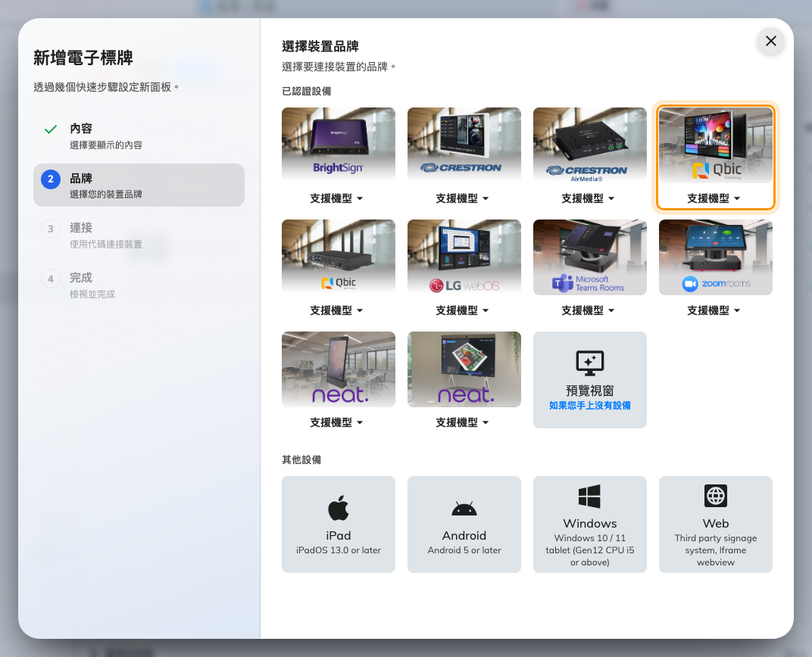Image resolution: width=812 pixels, height=657 pixels.
Task: Pick the Crestron AirMedia brand card
Action: coord(590,145)
